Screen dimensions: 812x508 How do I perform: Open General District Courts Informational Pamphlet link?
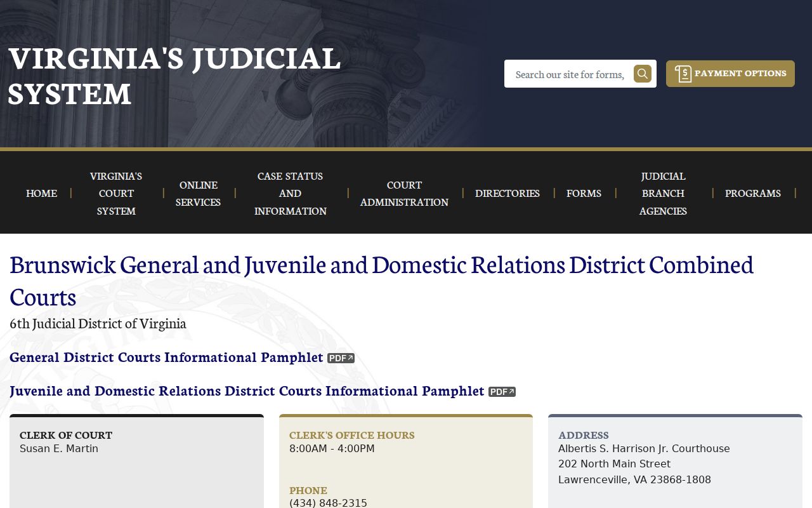(x=166, y=358)
